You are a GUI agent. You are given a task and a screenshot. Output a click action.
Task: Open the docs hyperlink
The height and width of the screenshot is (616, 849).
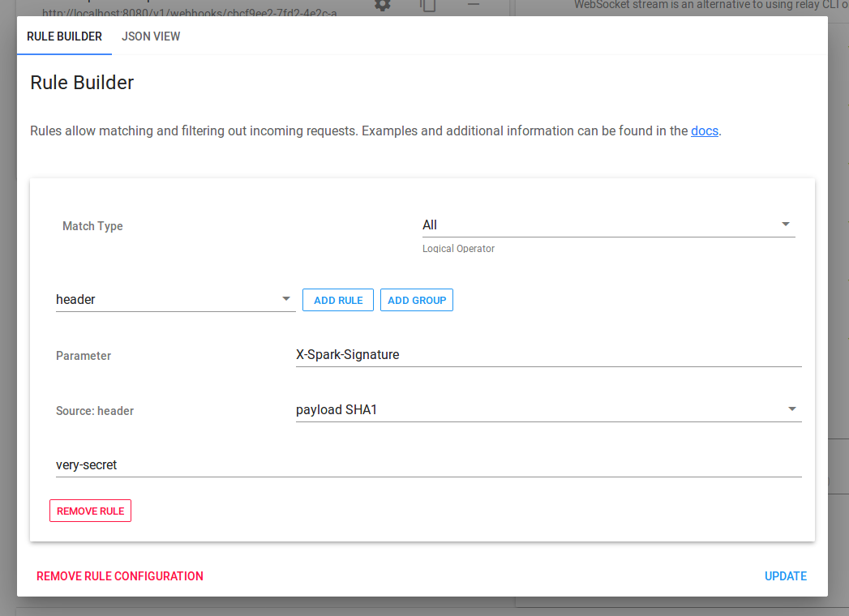tap(704, 130)
